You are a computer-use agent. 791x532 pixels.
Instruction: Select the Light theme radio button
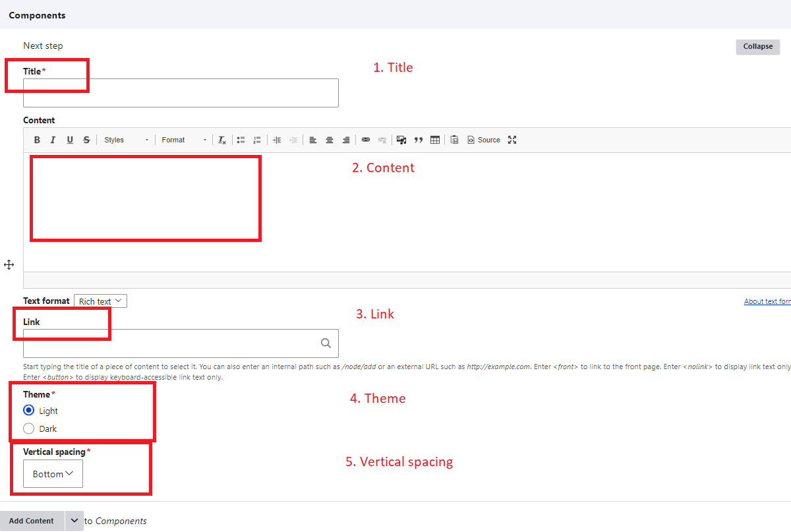[29, 411]
